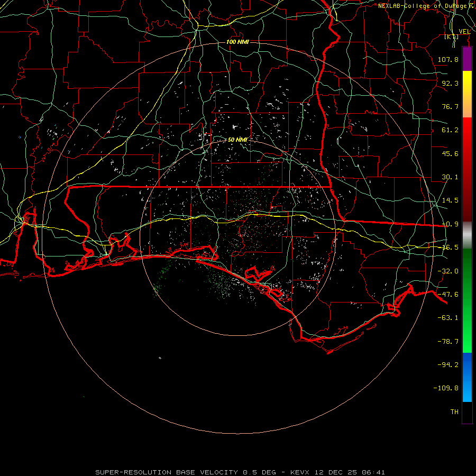Click the 45.6 velocity scale label
This screenshot has width=476, height=476.
[450, 153]
